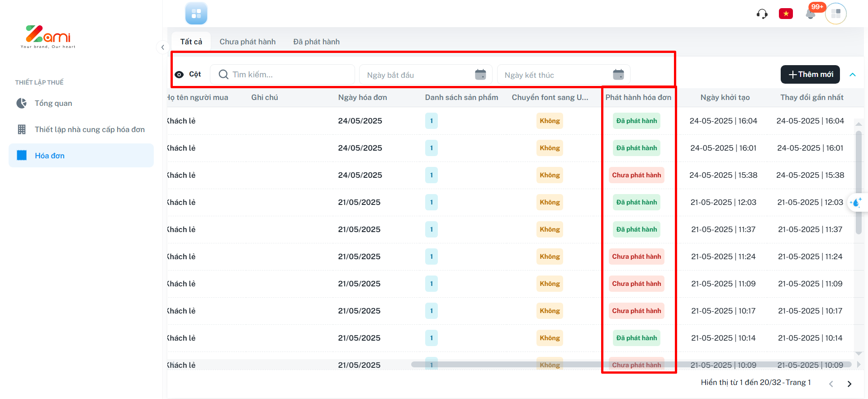The width and height of the screenshot is (868, 399).
Task: Open the user profile avatar
Action: 835,14
